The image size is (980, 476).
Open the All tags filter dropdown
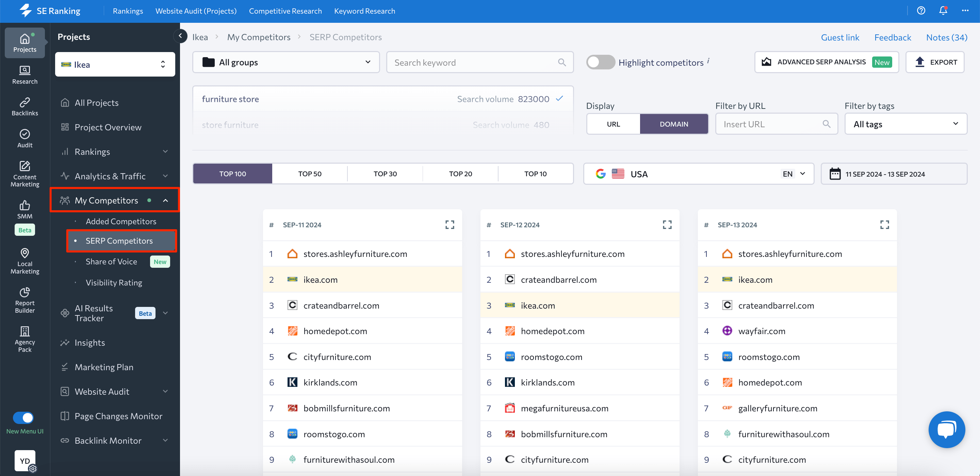pos(905,124)
